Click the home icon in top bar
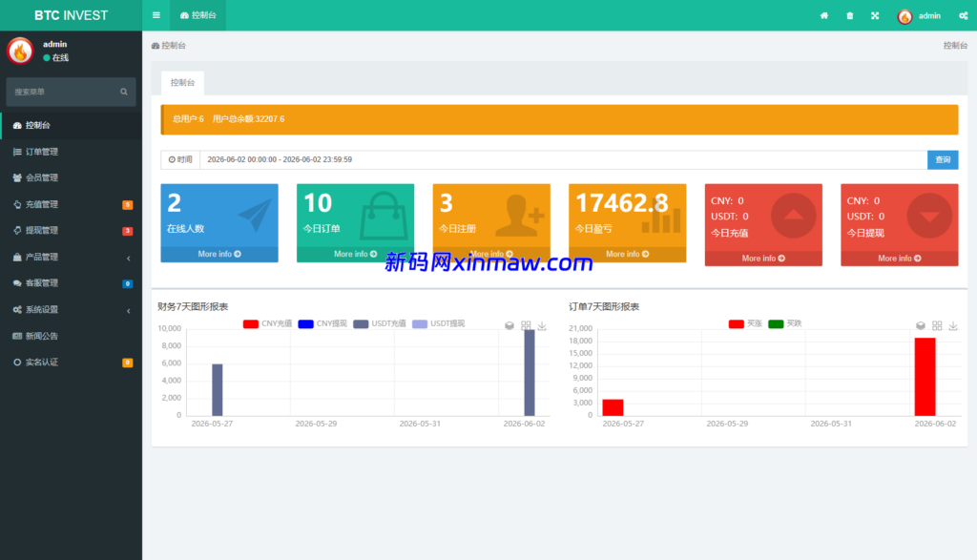 pyautogui.click(x=824, y=15)
